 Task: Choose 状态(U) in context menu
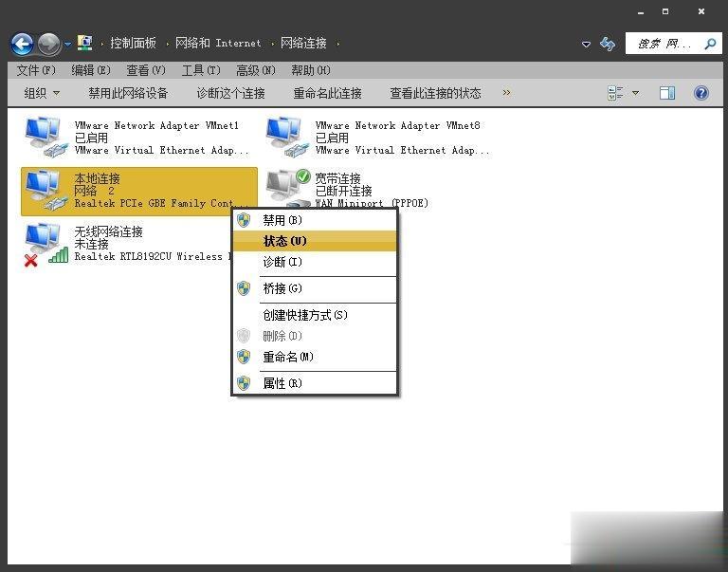pyautogui.click(x=315, y=241)
